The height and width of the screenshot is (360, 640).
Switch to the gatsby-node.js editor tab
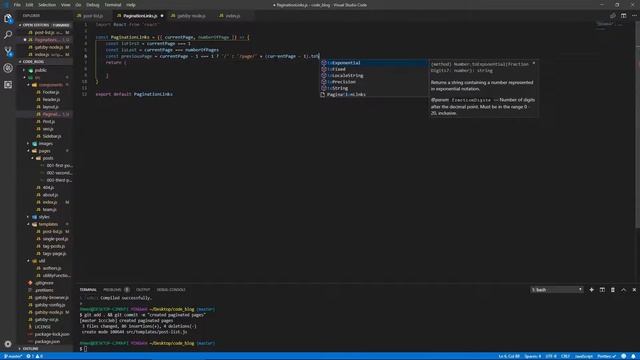coord(191,16)
